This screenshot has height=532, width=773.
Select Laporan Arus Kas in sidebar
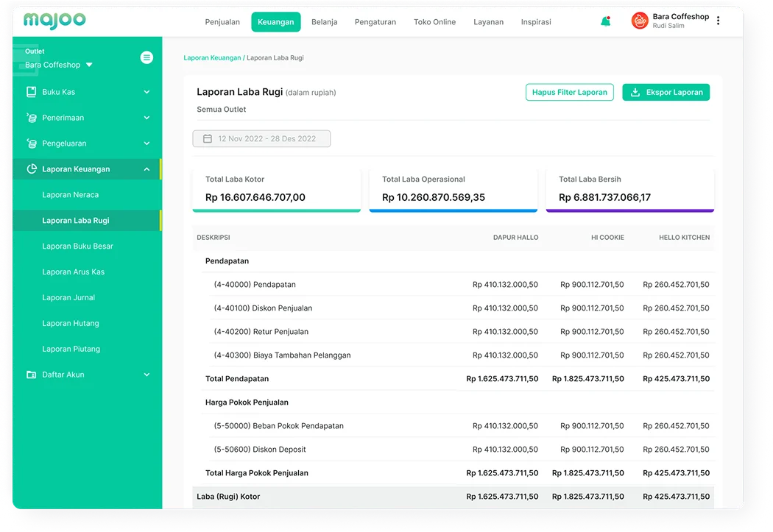click(74, 272)
